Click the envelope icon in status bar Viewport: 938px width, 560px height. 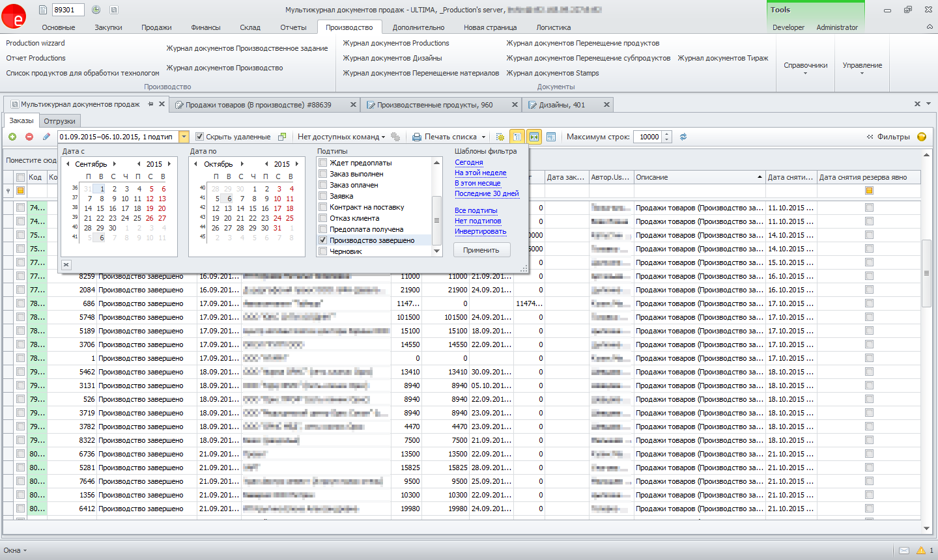click(904, 550)
